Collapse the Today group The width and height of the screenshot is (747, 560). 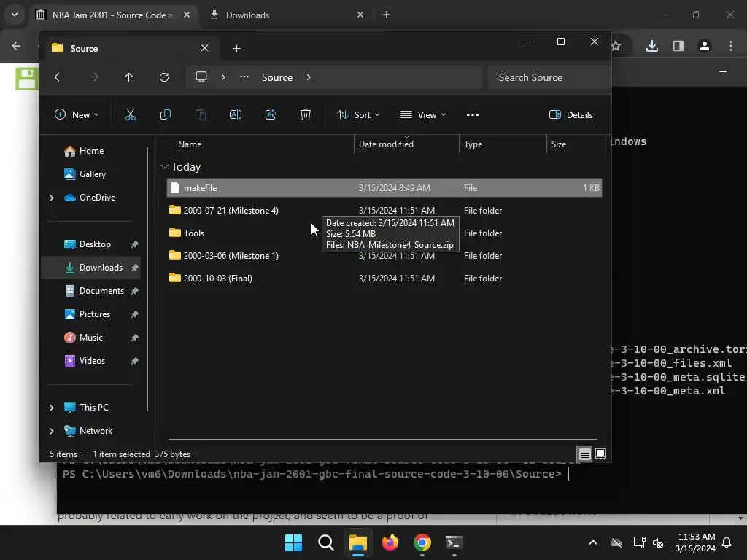[164, 167]
